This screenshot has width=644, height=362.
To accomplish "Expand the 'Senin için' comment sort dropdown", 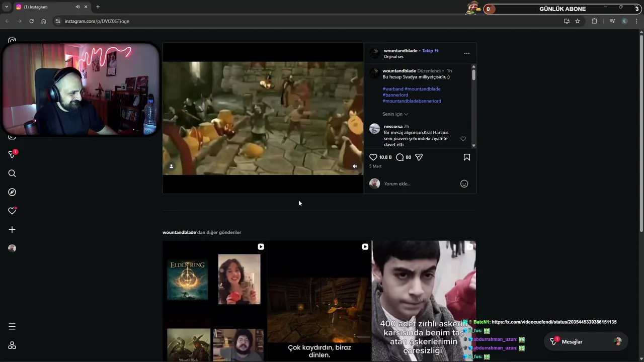I will coord(395,114).
